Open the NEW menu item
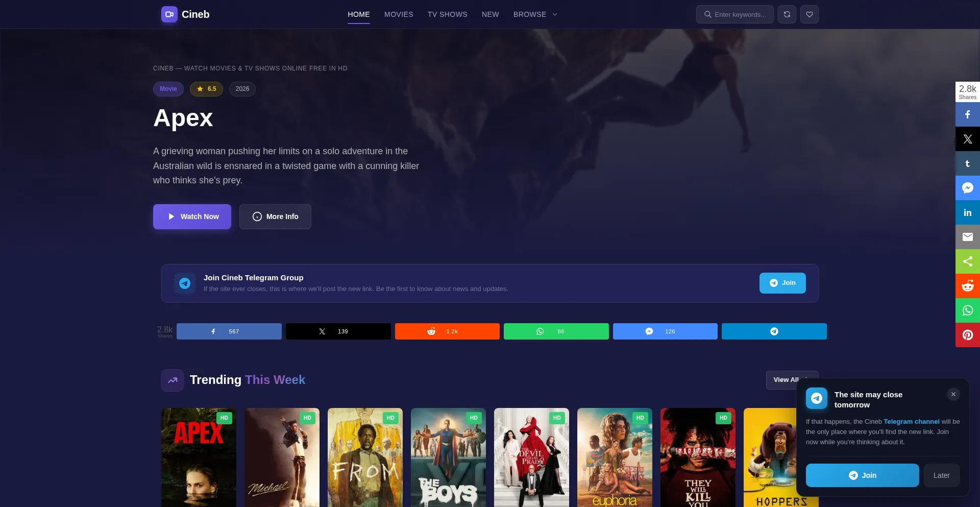Screen dimensions: 980x507 (x=491, y=14)
